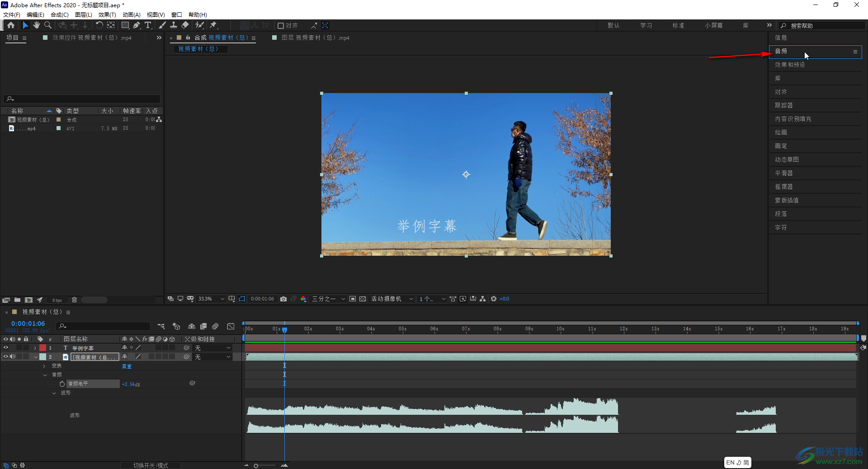
Task: Take a snapshot with camera icon
Action: pyautogui.click(x=283, y=299)
